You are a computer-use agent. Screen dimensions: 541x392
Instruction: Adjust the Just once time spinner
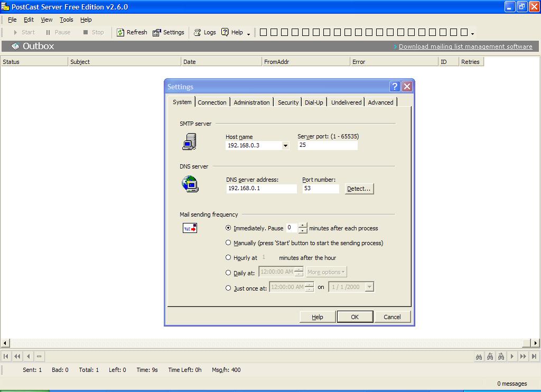310,287
